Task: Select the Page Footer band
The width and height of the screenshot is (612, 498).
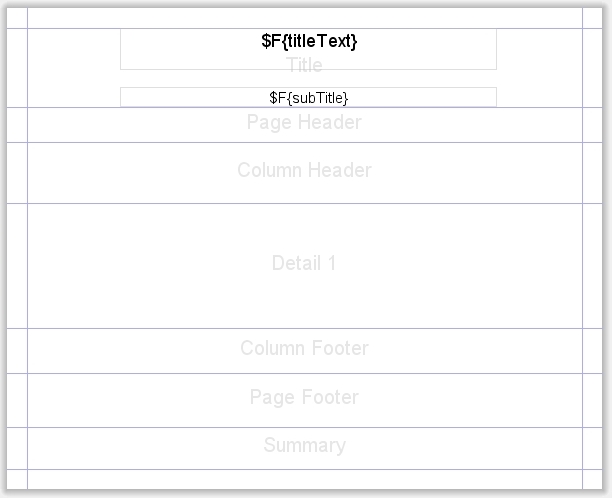Action: (x=304, y=398)
